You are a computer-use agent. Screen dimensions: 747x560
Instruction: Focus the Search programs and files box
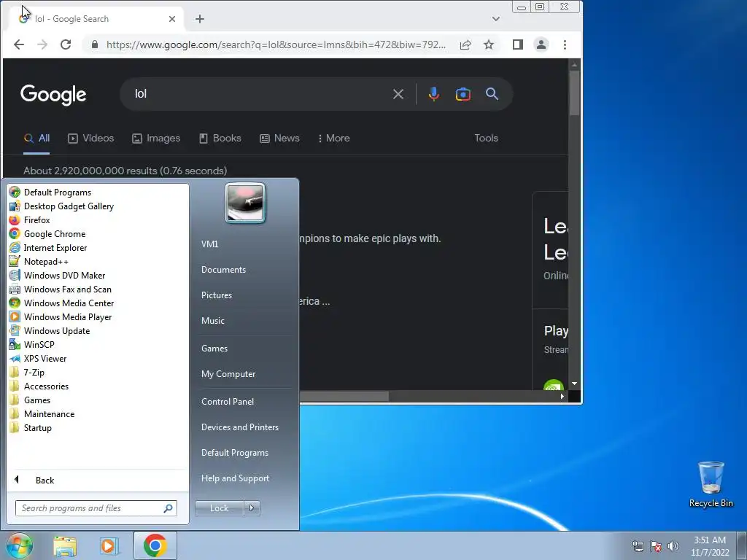pyautogui.click(x=96, y=508)
